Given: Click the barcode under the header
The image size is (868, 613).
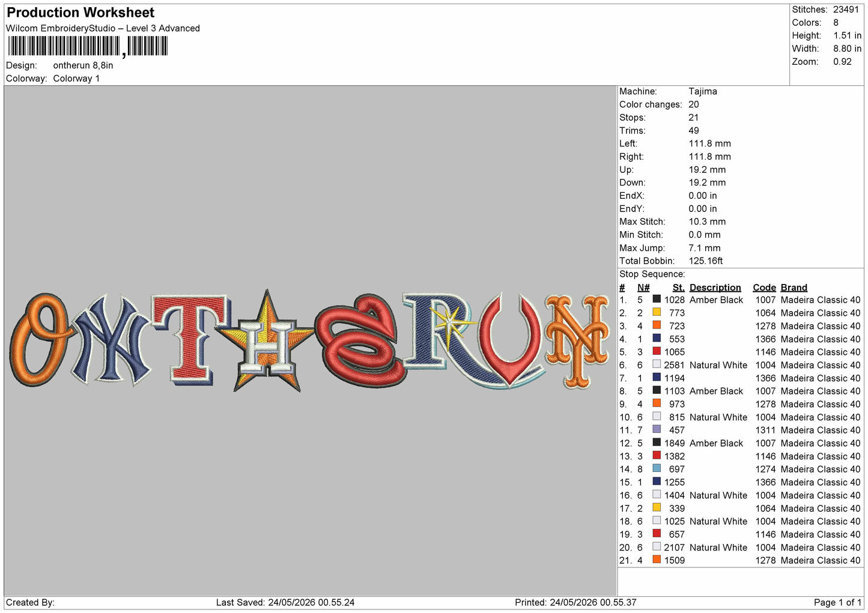Looking at the screenshot, I should tap(88, 46).
